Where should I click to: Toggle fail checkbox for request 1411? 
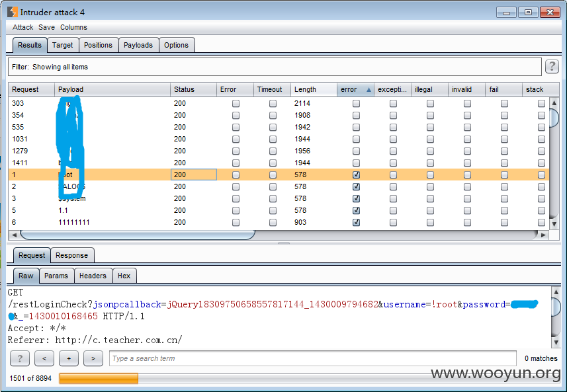click(x=504, y=163)
